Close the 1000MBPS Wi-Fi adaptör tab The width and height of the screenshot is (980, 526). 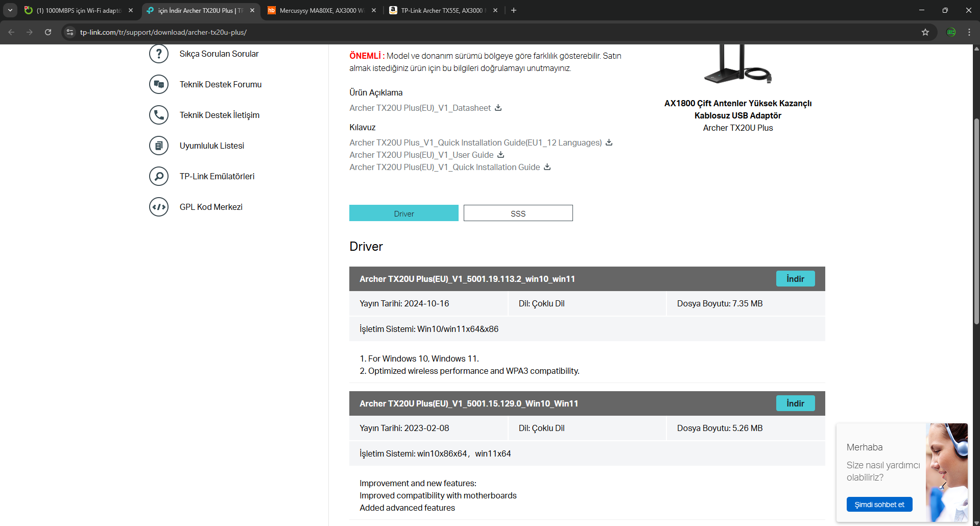pyautogui.click(x=131, y=10)
